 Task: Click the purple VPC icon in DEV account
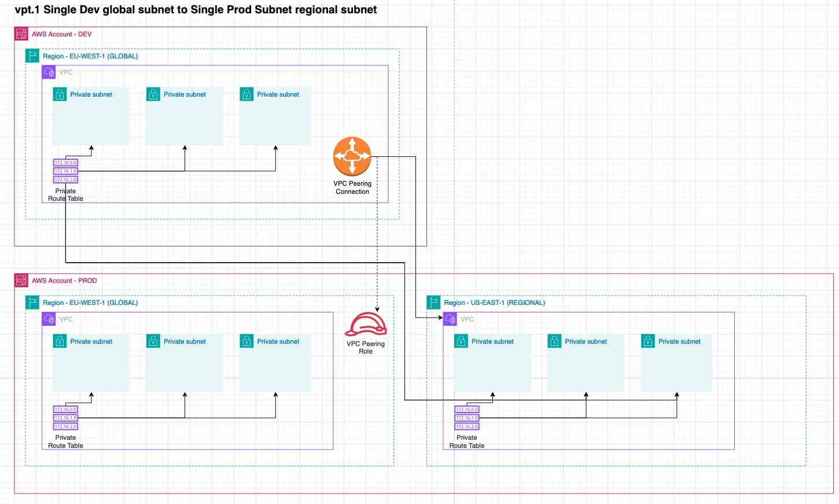pos(49,72)
